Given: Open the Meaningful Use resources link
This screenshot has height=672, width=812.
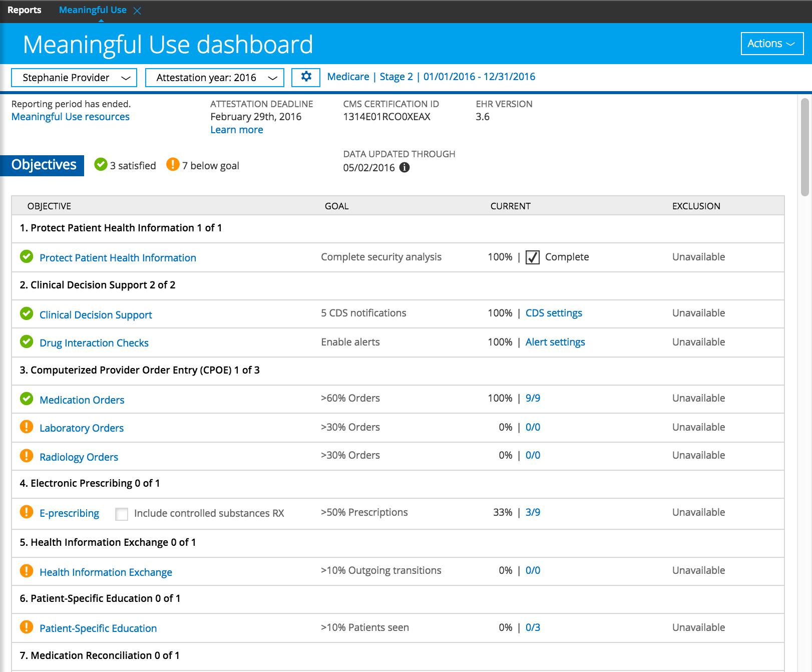Looking at the screenshot, I should click(x=71, y=117).
